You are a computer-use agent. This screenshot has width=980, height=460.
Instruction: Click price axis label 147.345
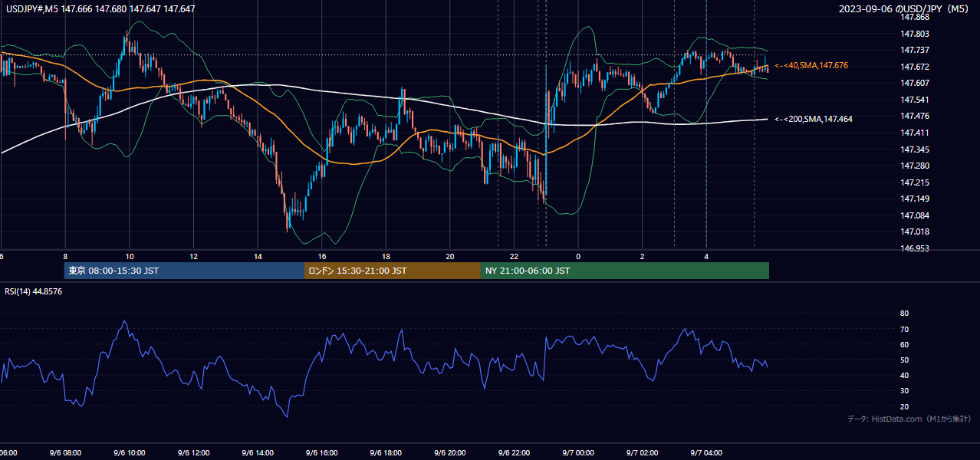(x=916, y=149)
